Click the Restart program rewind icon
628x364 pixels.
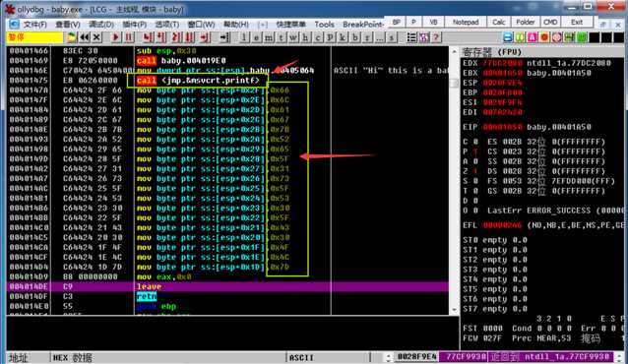(84, 37)
